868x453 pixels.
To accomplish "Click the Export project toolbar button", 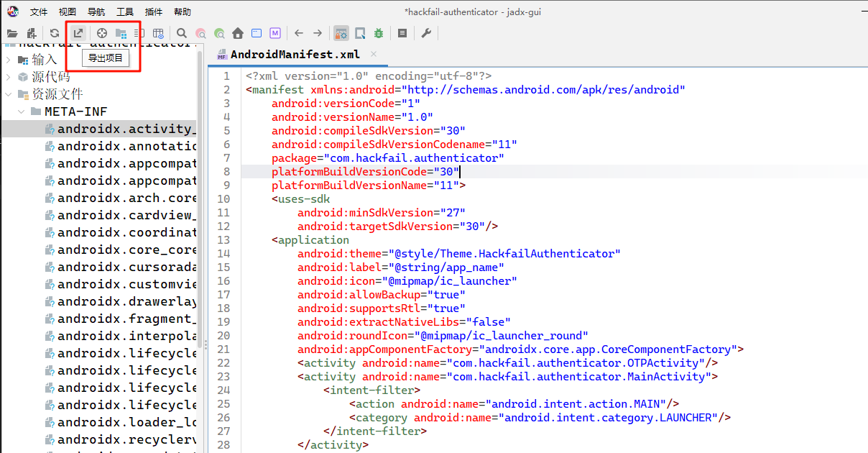I will tap(78, 33).
